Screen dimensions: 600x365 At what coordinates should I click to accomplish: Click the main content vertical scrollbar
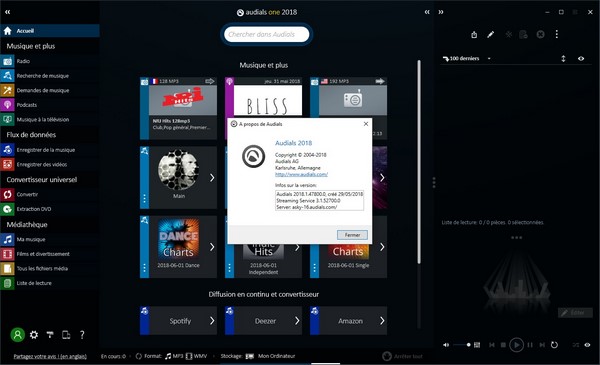419,161
